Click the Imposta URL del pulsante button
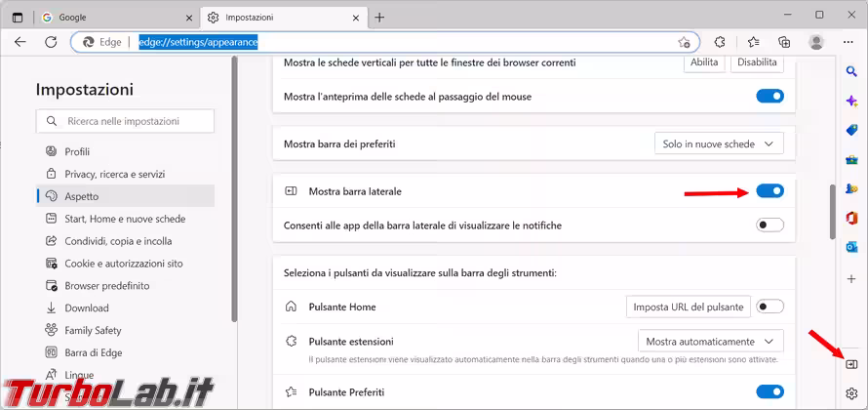This screenshot has width=868, height=410. 689,307
